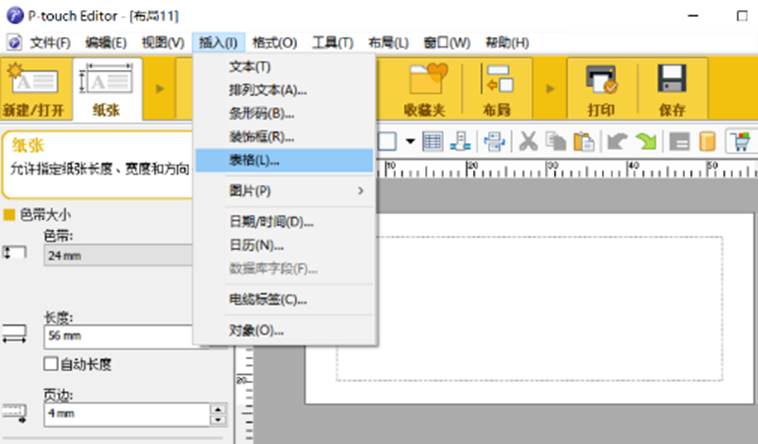Open the 格式(O) menu
758x444 pixels.
(275, 43)
